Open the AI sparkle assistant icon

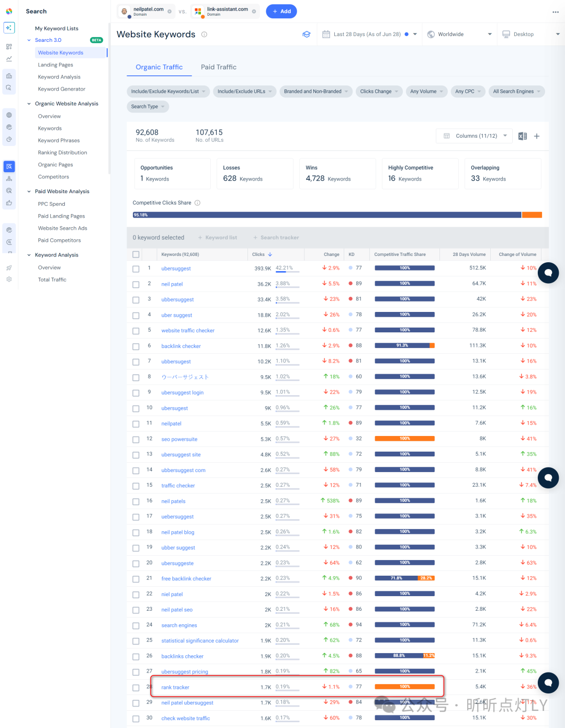[9, 28]
